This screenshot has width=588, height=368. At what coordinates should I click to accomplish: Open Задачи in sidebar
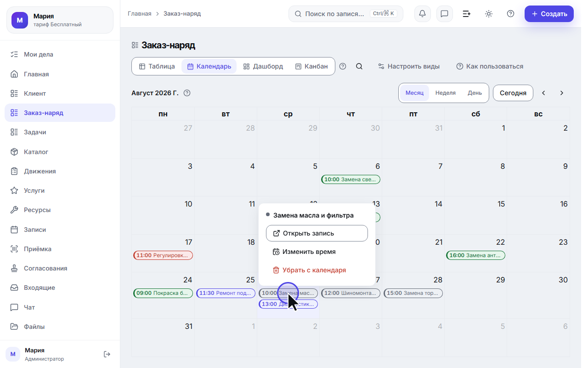coord(60,132)
